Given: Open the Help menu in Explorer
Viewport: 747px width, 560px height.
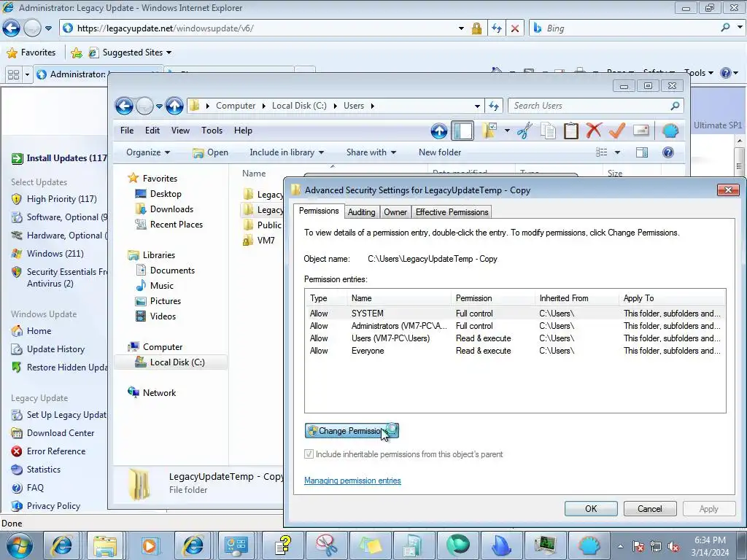Looking at the screenshot, I should coord(243,131).
